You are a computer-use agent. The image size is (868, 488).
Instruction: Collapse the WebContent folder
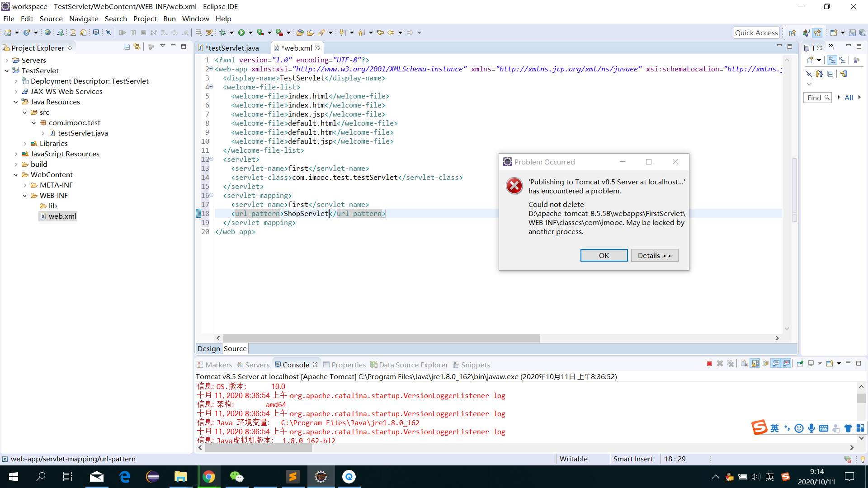coord(16,175)
